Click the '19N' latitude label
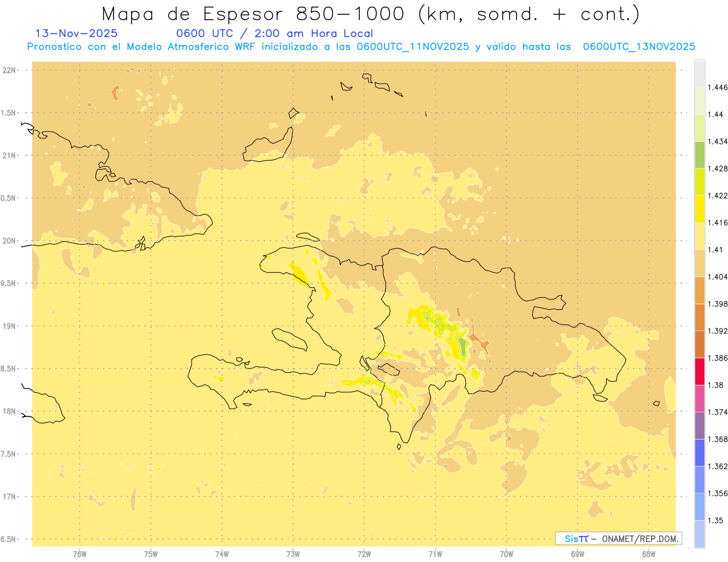The height and width of the screenshot is (562, 728). (x=9, y=326)
